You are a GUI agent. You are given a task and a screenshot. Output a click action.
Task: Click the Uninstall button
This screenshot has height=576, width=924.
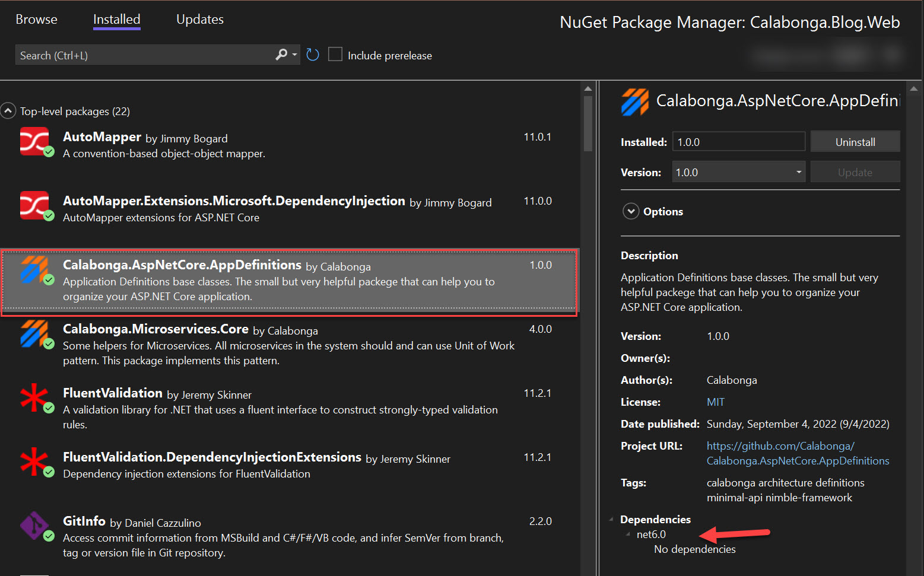pyautogui.click(x=855, y=142)
